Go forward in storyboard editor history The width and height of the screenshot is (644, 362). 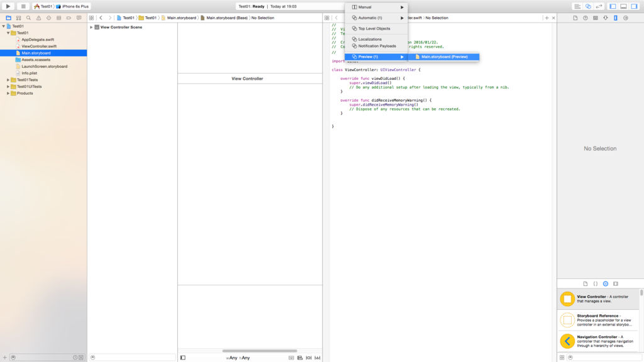[109, 18]
